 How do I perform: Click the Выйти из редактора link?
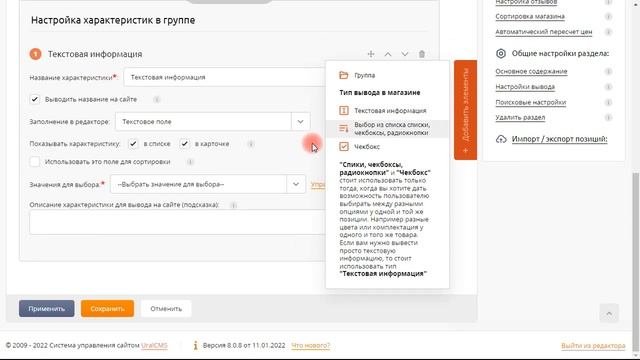[x=593, y=346]
